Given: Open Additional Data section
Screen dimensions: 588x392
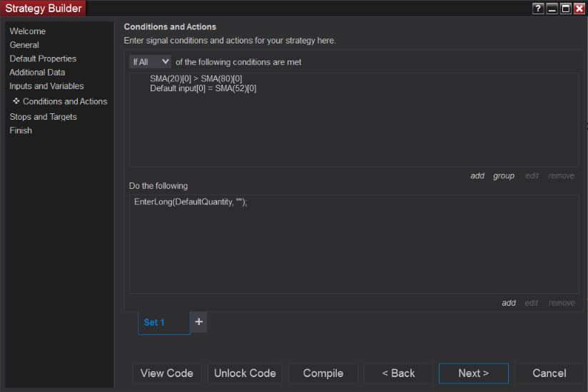Looking at the screenshot, I should click(37, 72).
